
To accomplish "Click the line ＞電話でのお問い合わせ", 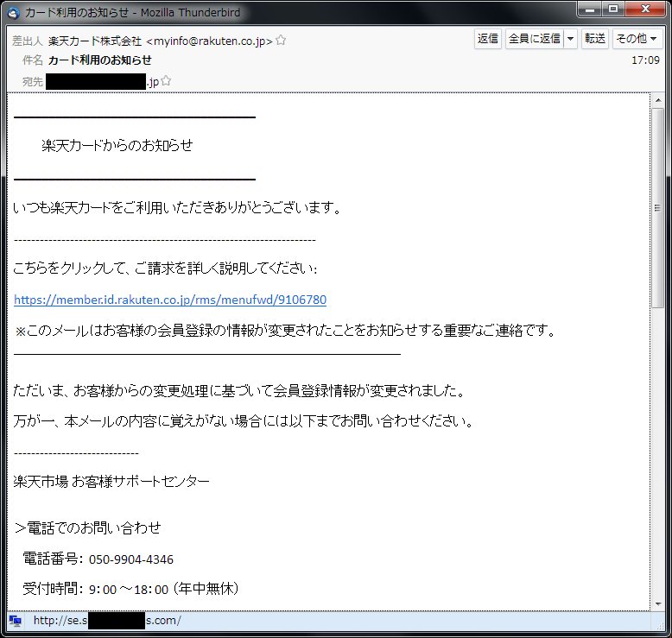I will click(x=87, y=527).
